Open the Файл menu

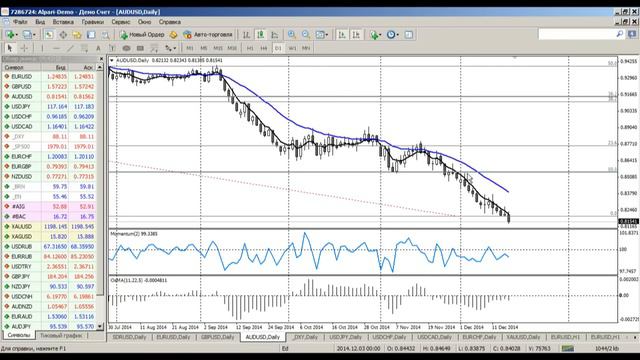[20, 22]
